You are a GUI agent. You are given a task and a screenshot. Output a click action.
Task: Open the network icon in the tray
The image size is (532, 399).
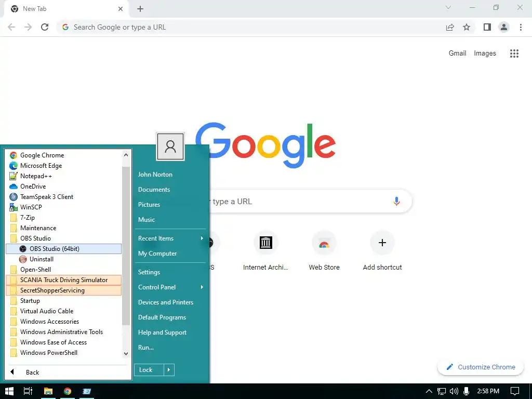442,391
